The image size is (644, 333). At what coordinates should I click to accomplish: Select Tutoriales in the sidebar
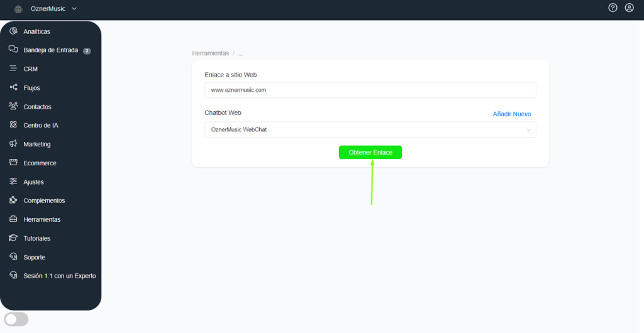coord(36,239)
